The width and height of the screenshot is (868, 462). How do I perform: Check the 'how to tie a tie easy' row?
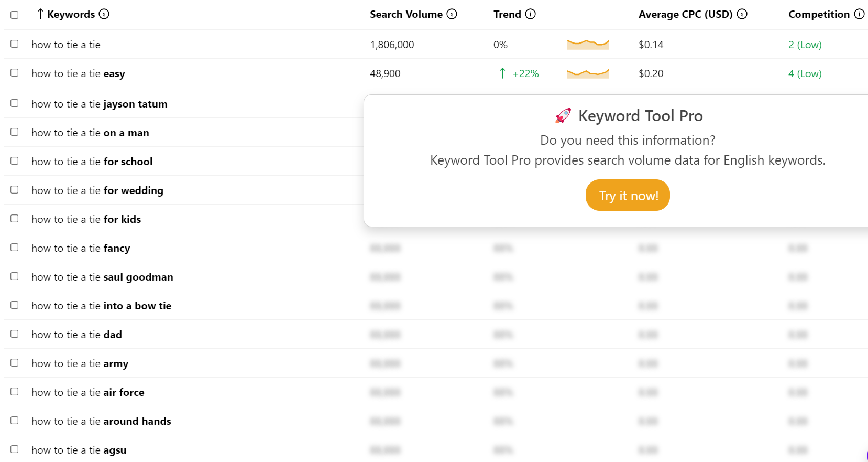15,73
